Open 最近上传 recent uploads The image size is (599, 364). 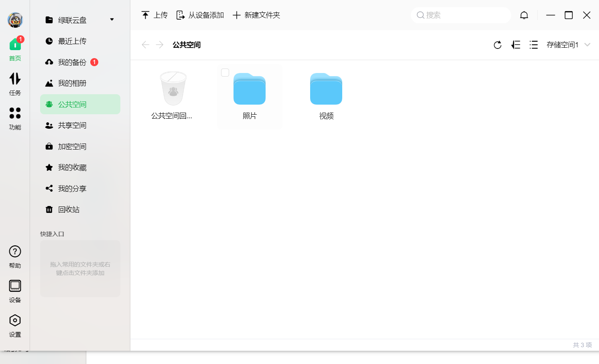pos(80,41)
